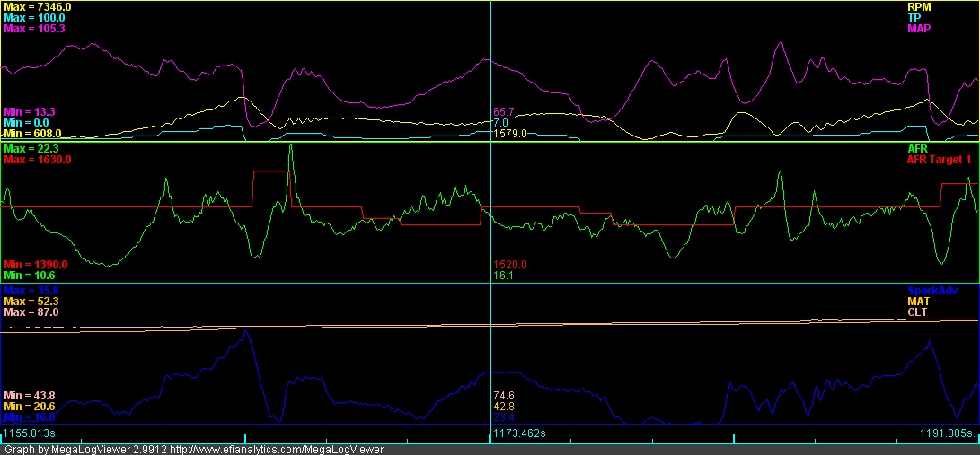Screen dimensions: 980x455
Task: Click the TP legend label
Action: click(x=914, y=17)
